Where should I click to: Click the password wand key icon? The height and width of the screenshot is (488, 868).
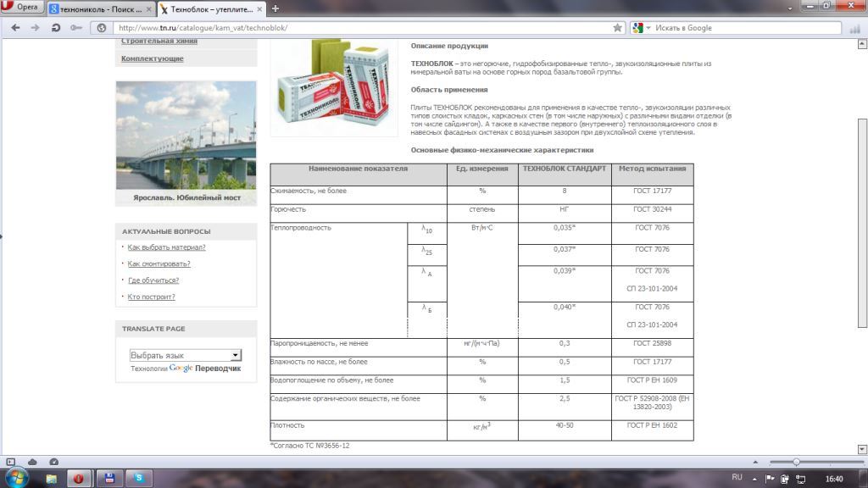click(x=76, y=27)
